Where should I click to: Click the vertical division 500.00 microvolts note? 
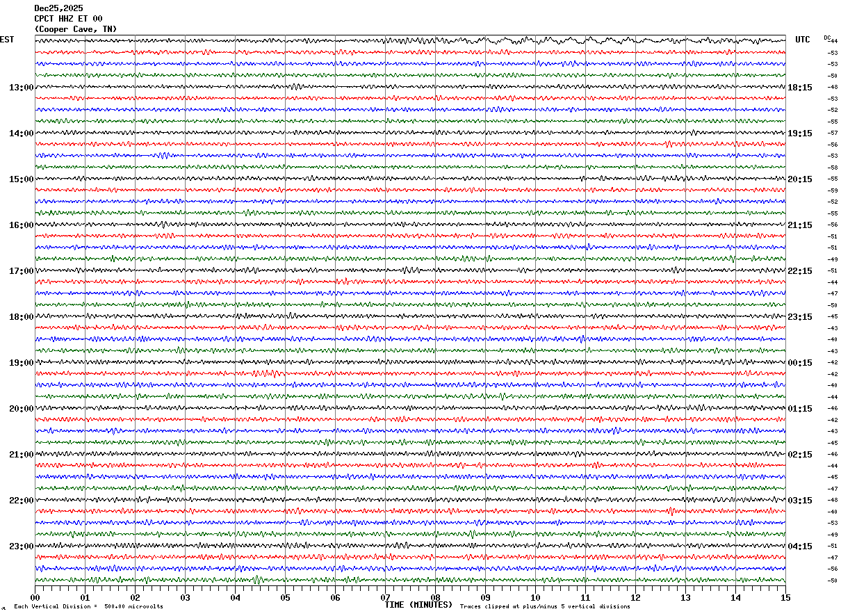pos(88,607)
